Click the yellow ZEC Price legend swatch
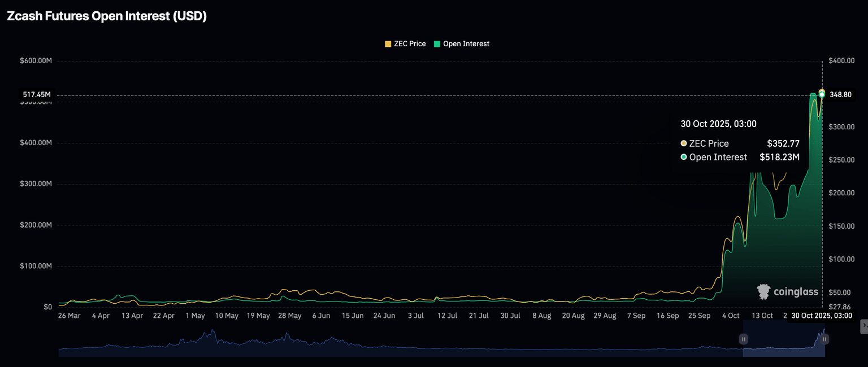 click(x=388, y=43)
